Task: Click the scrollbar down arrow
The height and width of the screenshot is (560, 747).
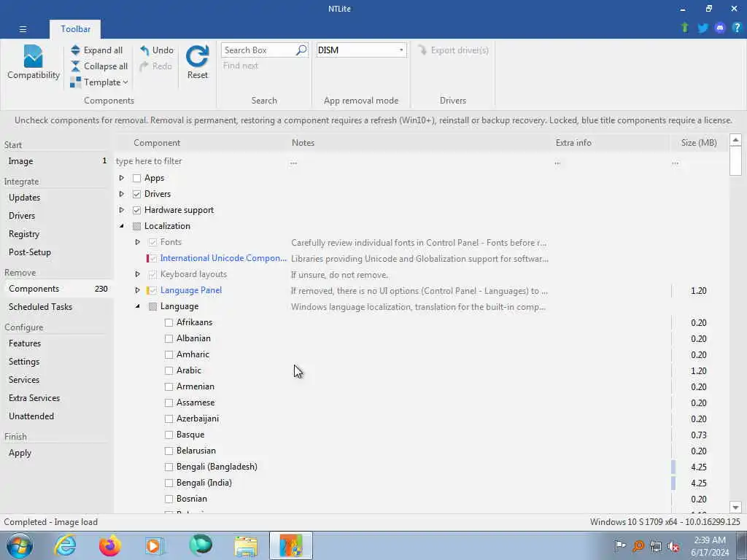Action: click(x=735, y=507)
